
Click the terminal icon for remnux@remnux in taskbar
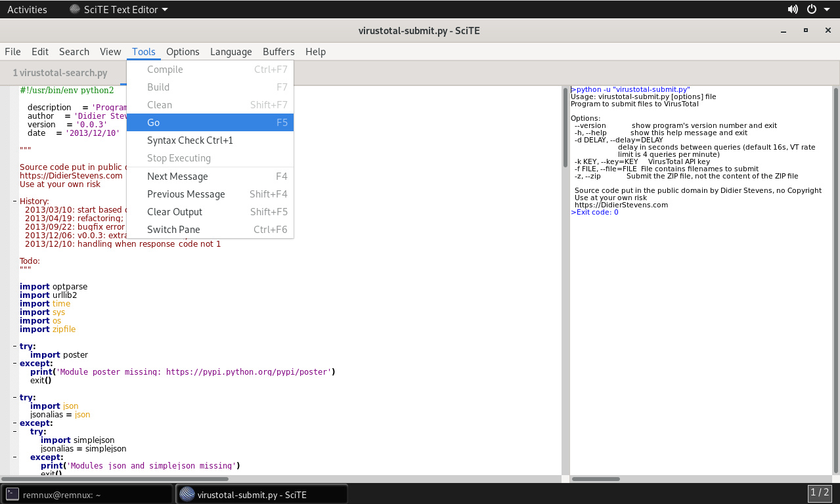(x=12, y=495)
